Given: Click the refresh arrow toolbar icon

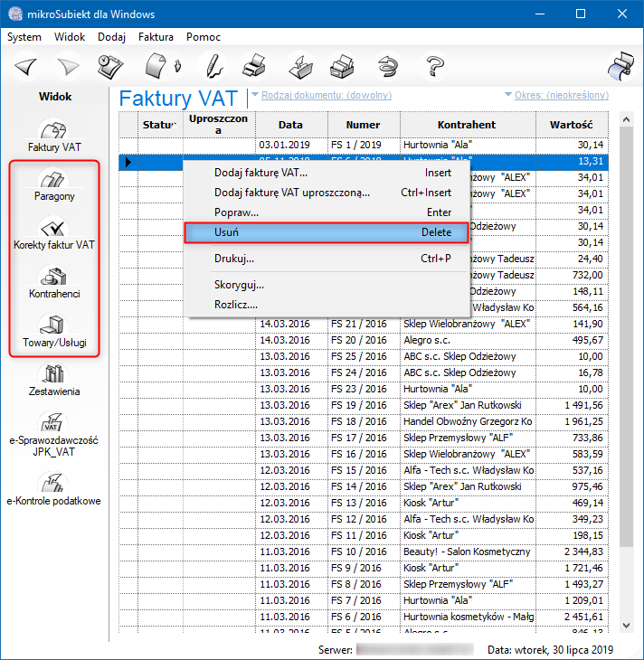Looking at the screenshot, I should click(389, 66).
